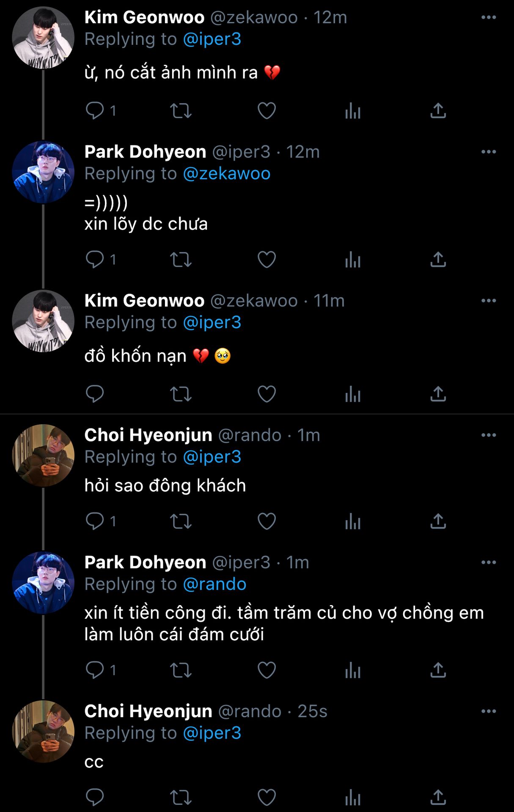The width and height of the screenshot is (514, 812).
Task: Open the @rando mention link
Action: (x=214, y=584)
